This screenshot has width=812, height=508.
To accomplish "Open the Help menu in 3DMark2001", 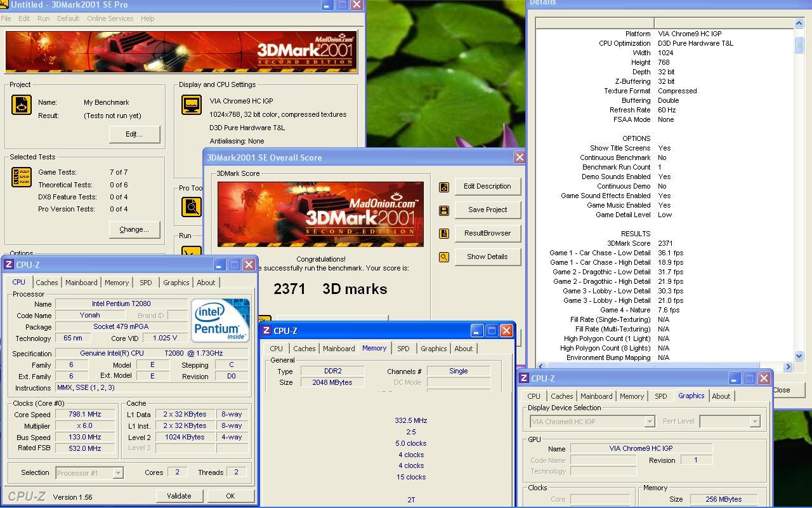I will [x=147, y=18].
